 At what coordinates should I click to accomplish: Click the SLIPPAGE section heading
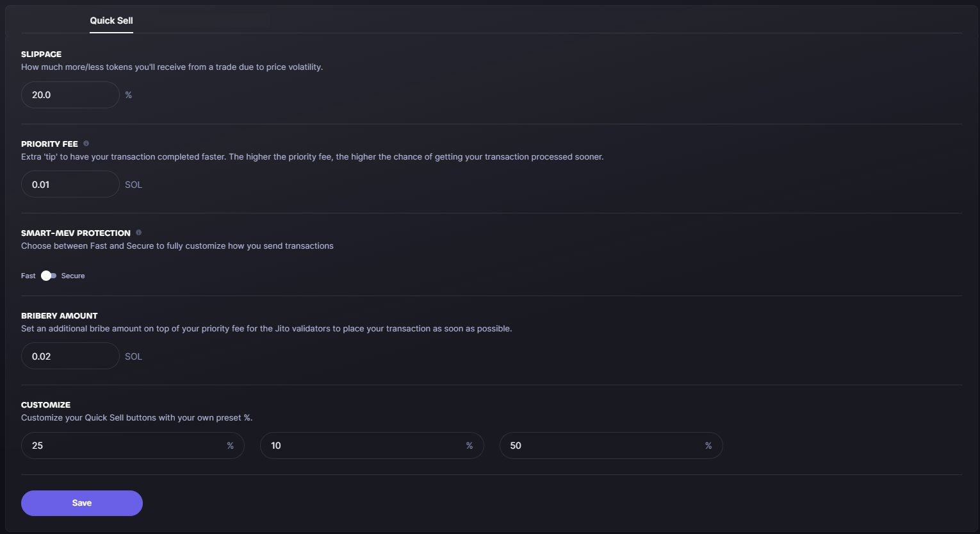[x=41, y=54]
